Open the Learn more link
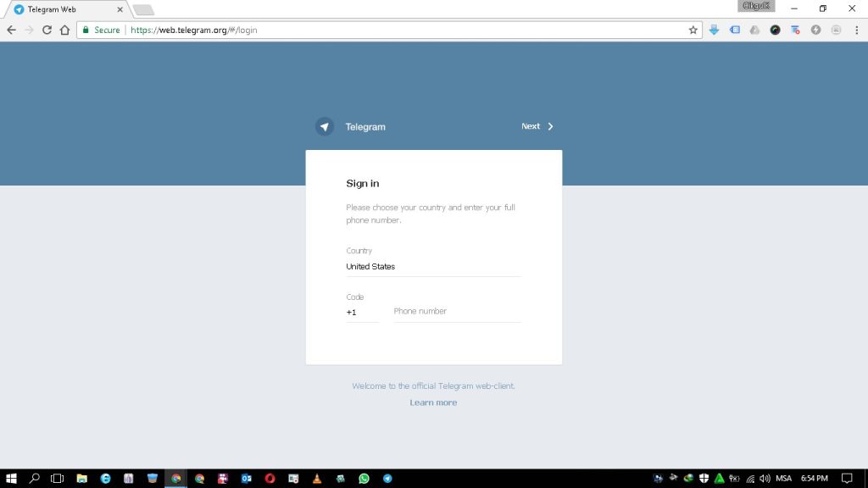The width and height of the screenshot is (868, 488). [433, 402]
